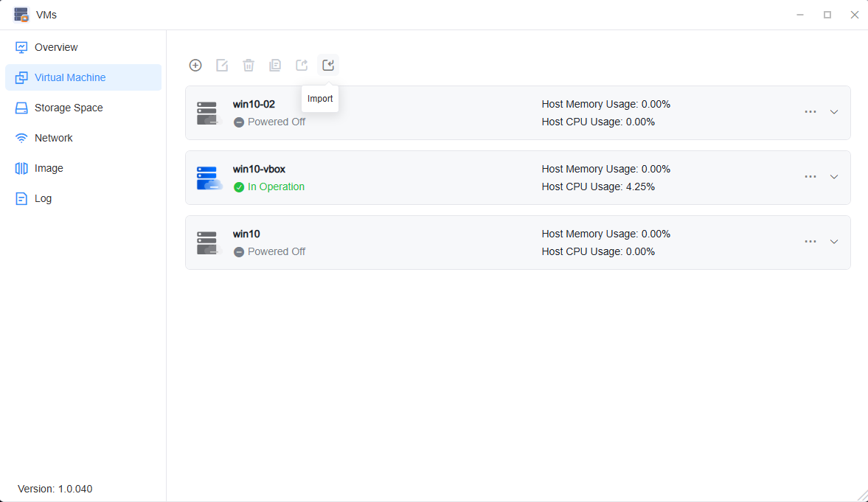
Task: Click the Import VM icon
Action: [x=328, y=65]
